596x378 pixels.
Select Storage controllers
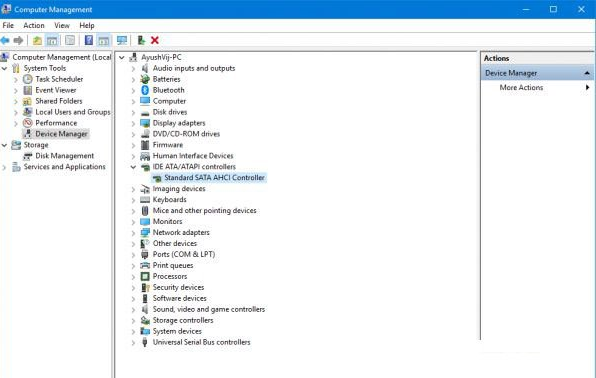(x=183, y=321)
